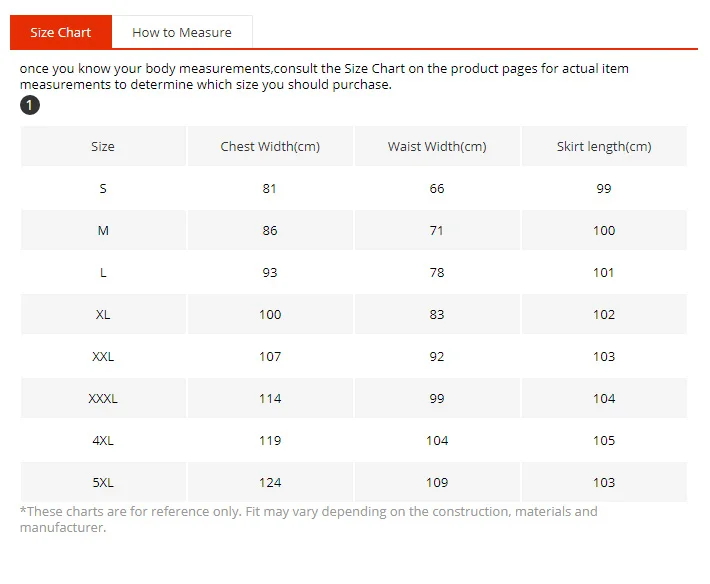Click the body measurements instruction paragraph
This screenshot has width=710, height=584.
click(x=324, y=77)
